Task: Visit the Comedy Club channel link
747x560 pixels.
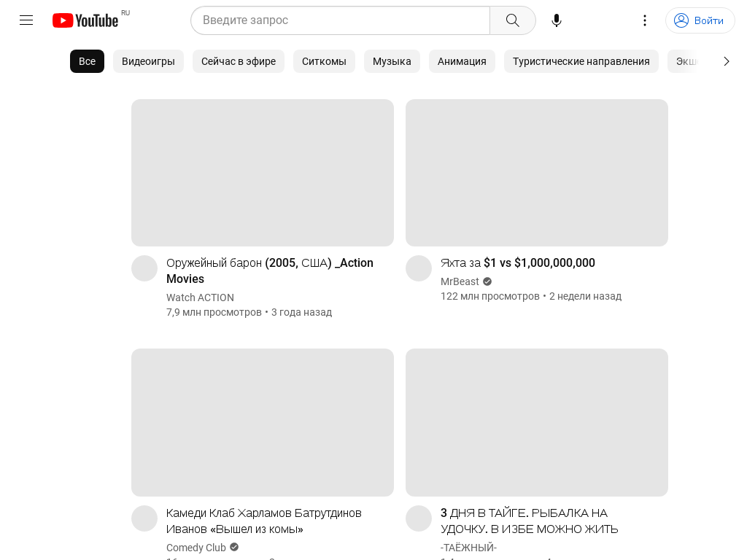Action: tap(196, 548)
